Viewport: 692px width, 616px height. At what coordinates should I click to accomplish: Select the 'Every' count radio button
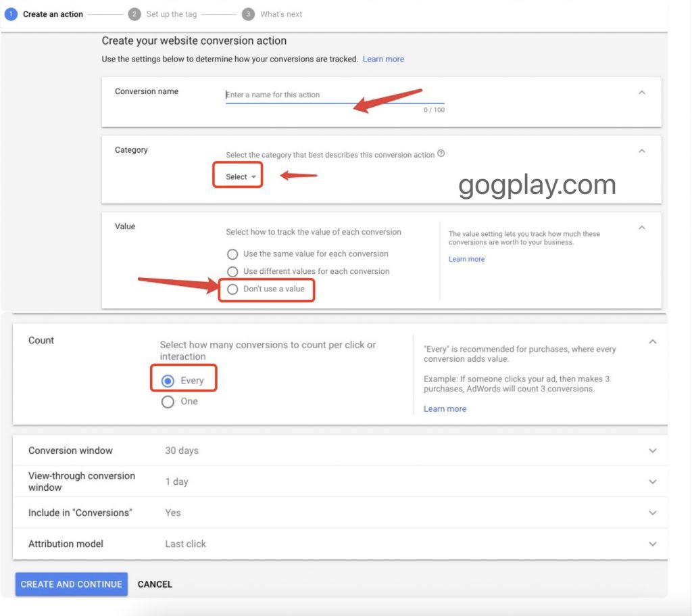point(168,381)
